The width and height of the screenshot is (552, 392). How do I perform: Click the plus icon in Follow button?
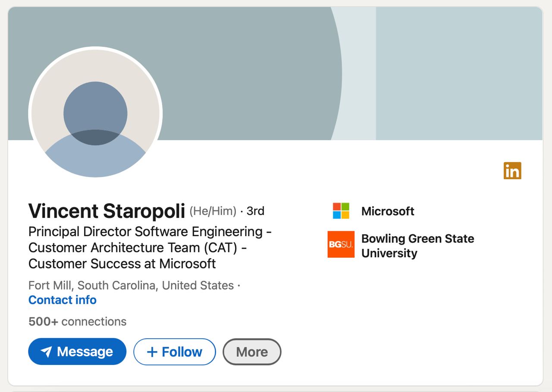[152, 352]
